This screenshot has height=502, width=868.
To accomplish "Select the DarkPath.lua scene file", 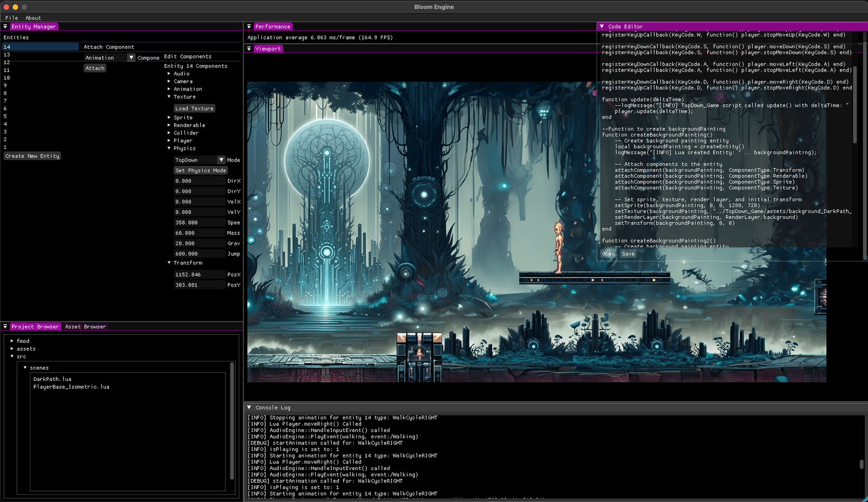I will [x=53, y=379].
